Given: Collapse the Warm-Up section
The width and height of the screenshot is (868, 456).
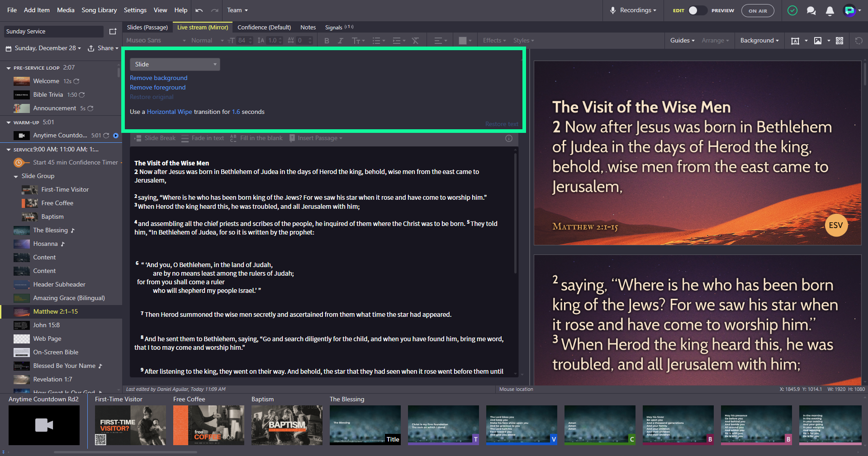Looking at the screenshot, I should click(8, 122).
